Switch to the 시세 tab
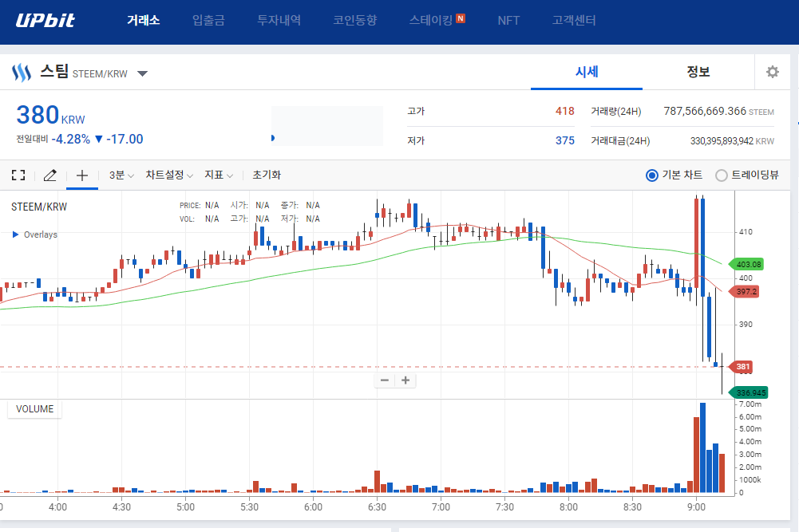The image size is (799, 532). 587,72
